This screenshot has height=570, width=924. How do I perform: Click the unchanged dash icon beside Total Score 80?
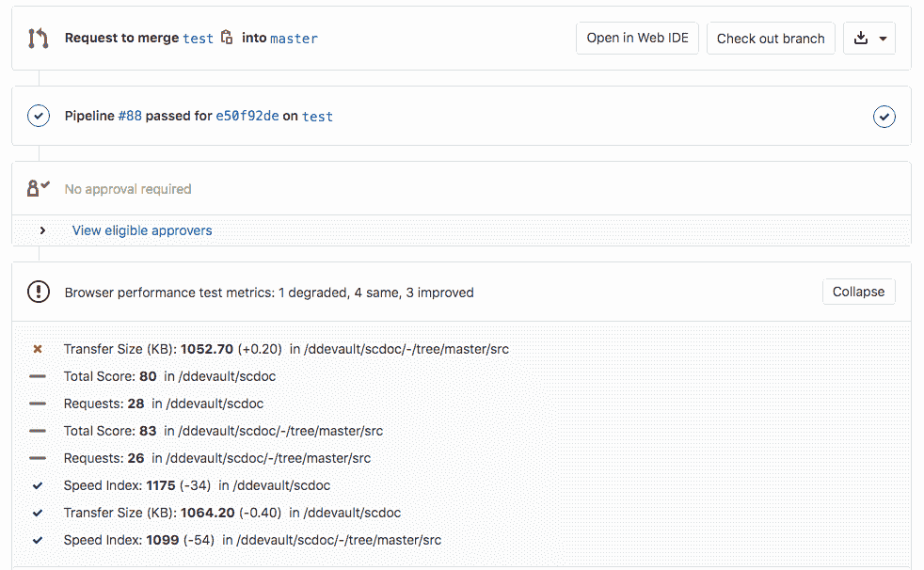click(x=37, y=375)
